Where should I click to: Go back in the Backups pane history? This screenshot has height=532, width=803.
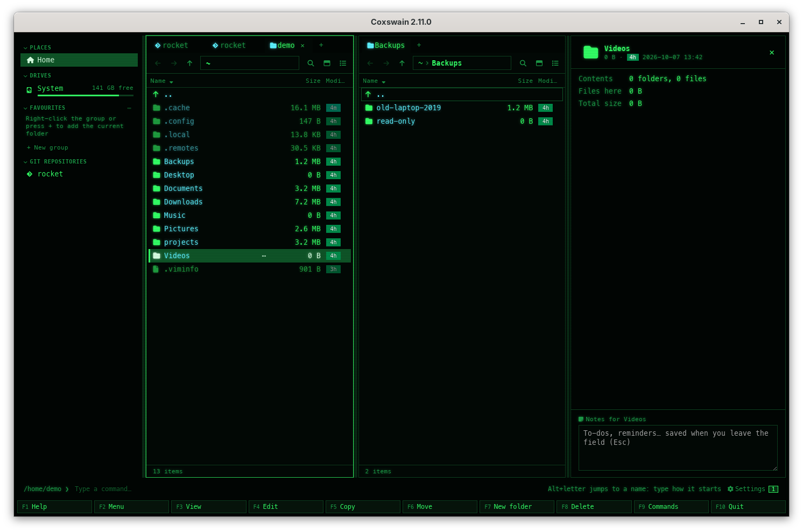click(370, 63)
